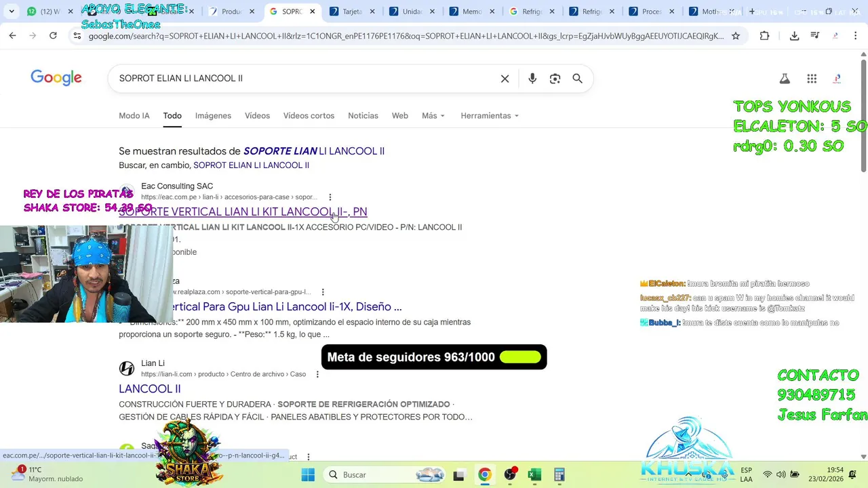This screenshot has height=488, width=868.
Task: Open SOPORTE VERTICAL LIAN LI KIT LANCOOL result
Action: (243, 211)
